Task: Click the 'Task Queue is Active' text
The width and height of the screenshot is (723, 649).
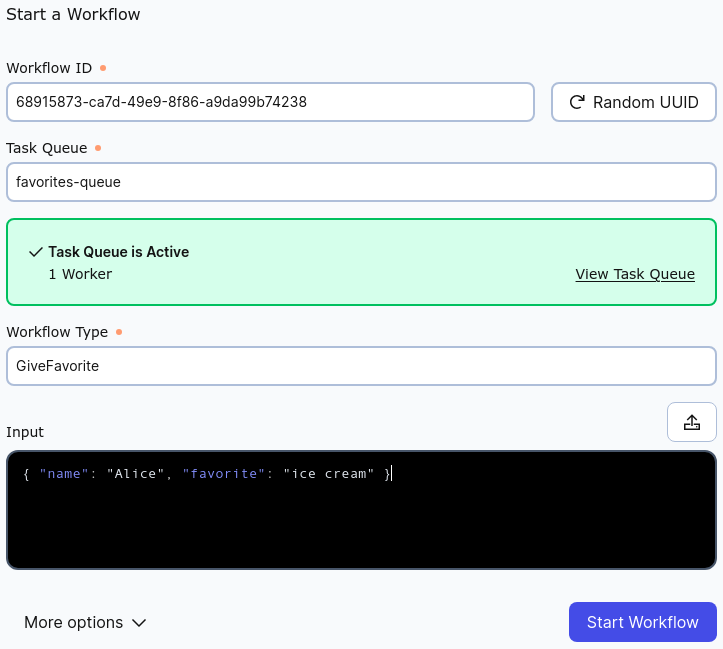Action: 119,252
